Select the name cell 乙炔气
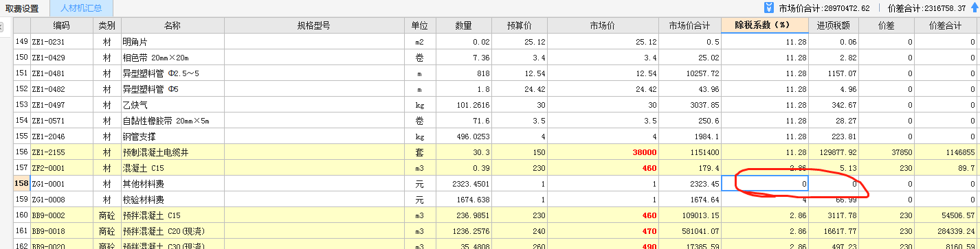 172,105
